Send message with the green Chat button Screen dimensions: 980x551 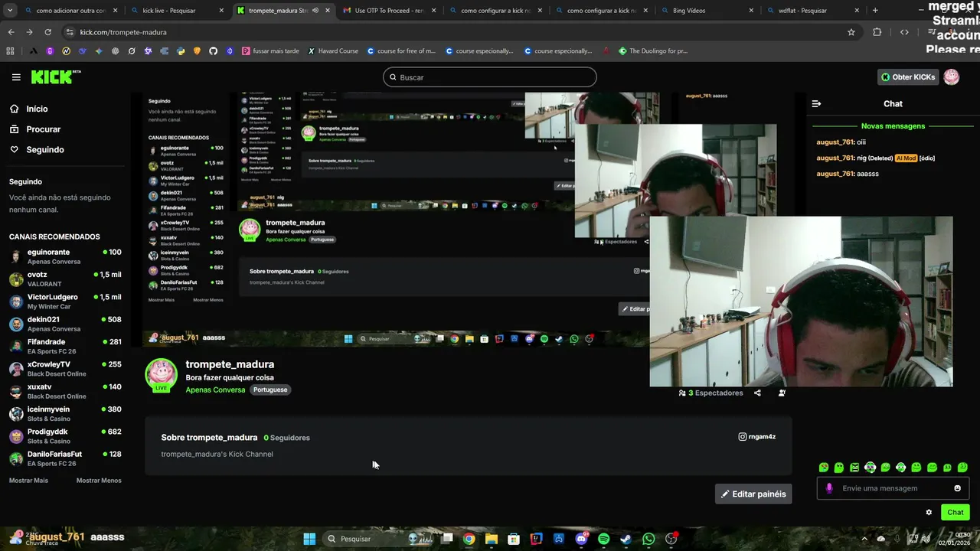click(x=955, y=513)
